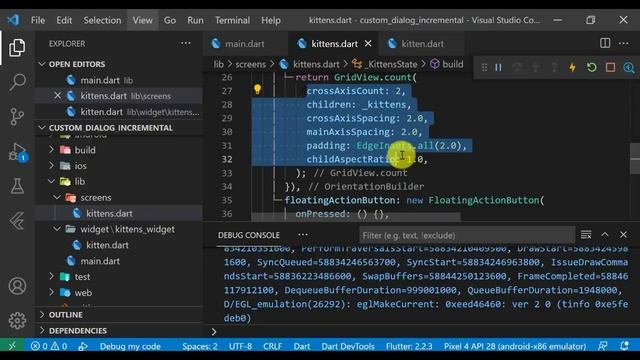640x360 pixels.
Task: Open the Edit menu
Action: click(x=64, y=20)
